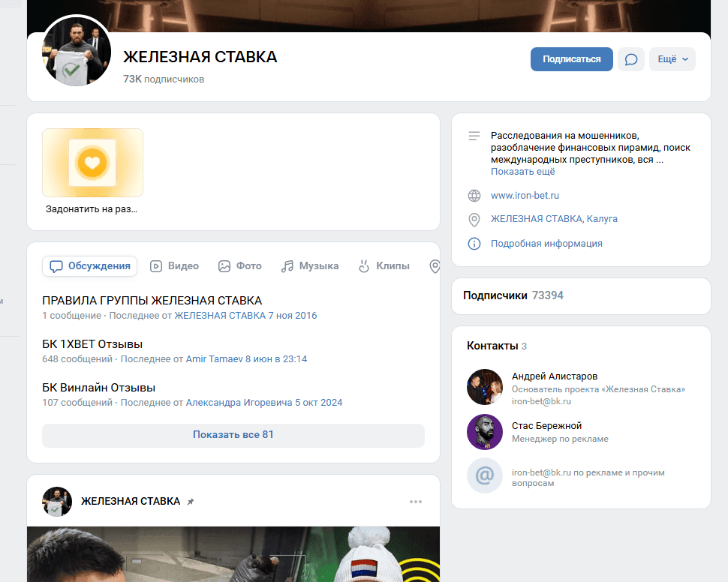Open last message link from Александра Игоревича
The image size is (728, 582).
263,403
